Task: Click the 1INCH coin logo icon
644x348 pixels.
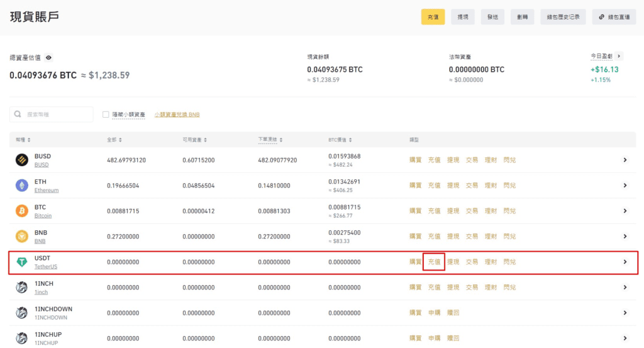Action: point(22,287)
